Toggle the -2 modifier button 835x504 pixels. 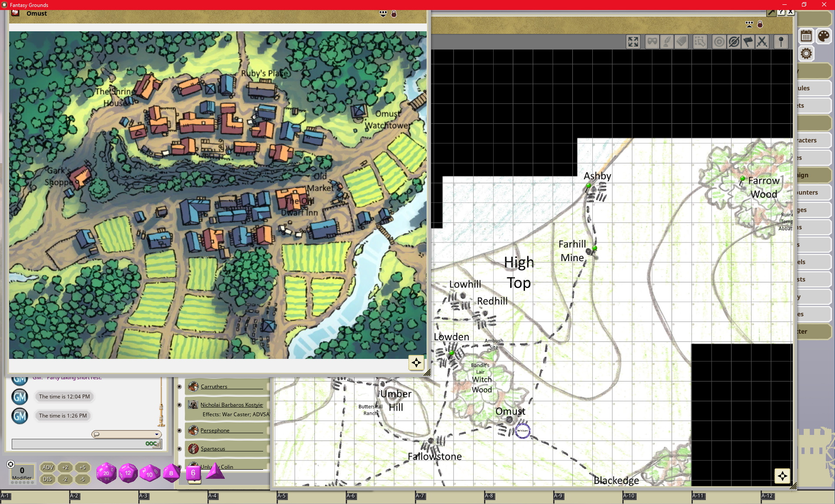[x=65, y=479]
